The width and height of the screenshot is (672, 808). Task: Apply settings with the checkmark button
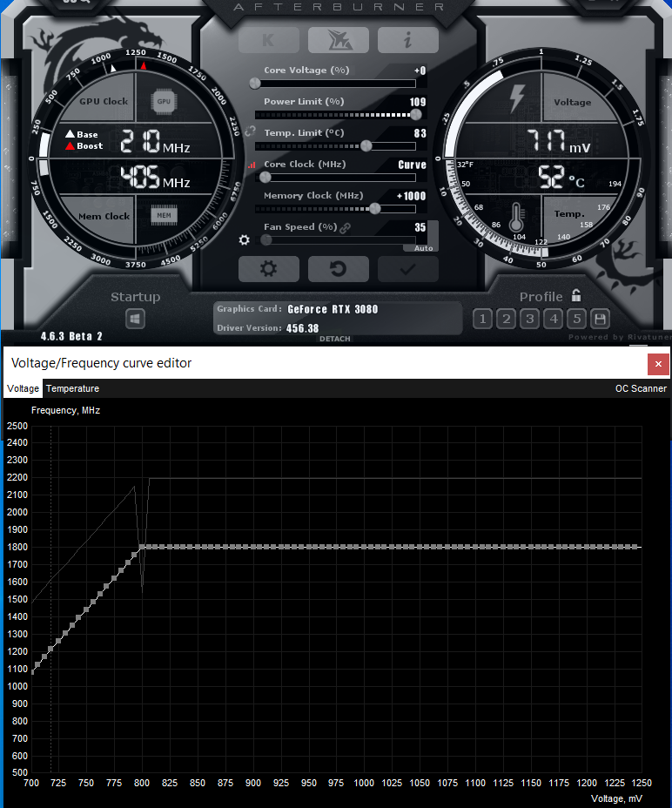[x=407, y=269]
